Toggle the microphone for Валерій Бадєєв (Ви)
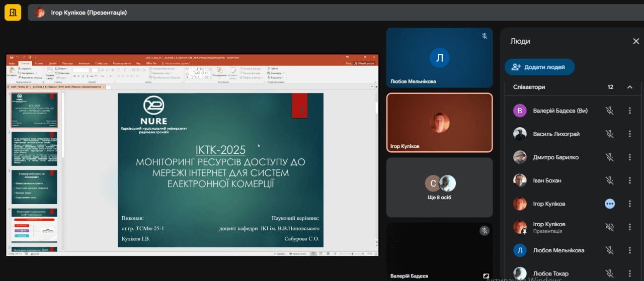Screen dimensions: 644x281 pyautogui.click(x=609, y=111)
